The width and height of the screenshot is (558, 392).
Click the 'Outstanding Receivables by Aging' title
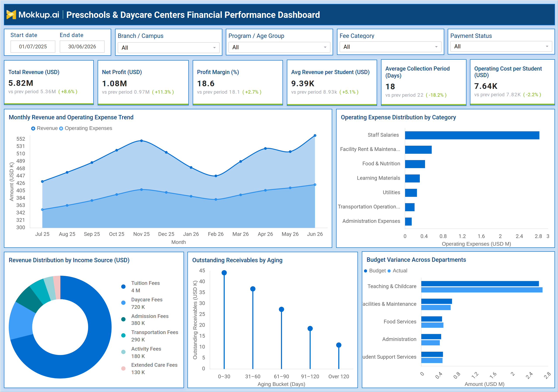tap(237, 260)
